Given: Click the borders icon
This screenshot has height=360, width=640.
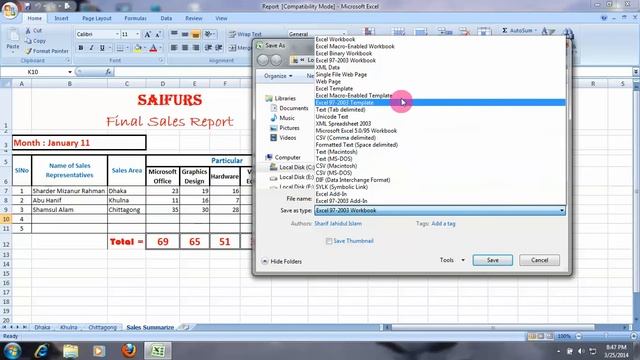Looking at the screenshot, I should click(120, 48).
